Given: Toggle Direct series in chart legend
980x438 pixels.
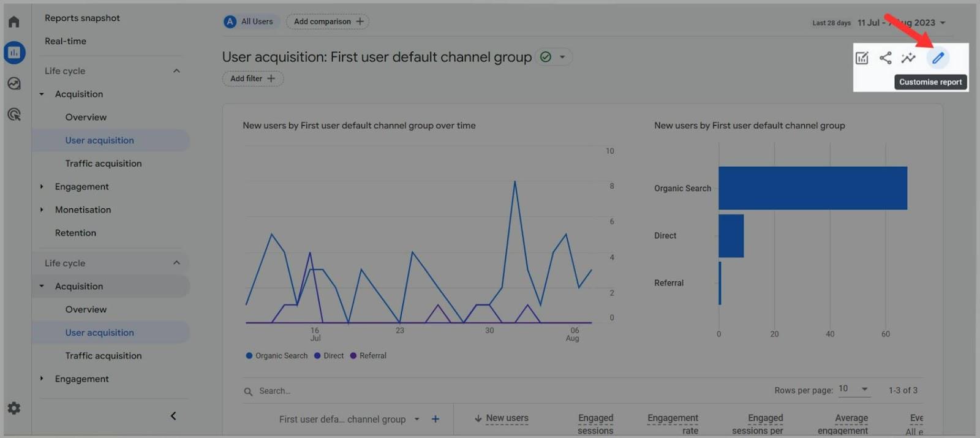Looking at the screenshot, I should 330,356.
